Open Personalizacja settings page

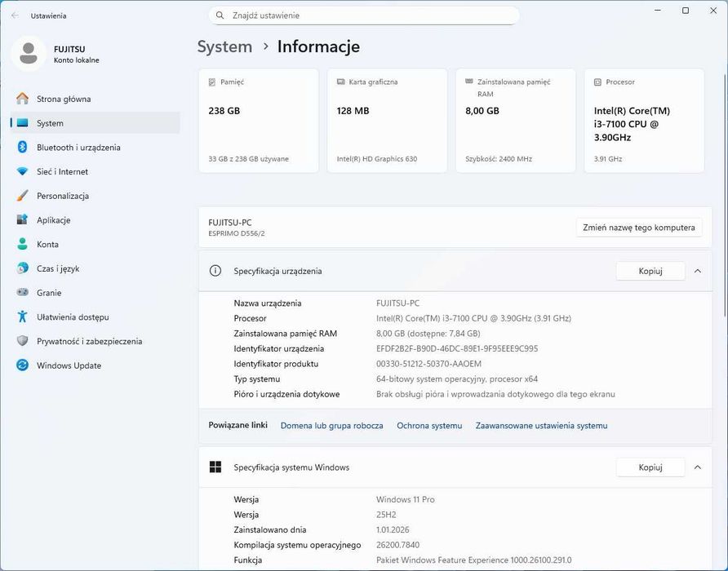click(x=95, y=196)
